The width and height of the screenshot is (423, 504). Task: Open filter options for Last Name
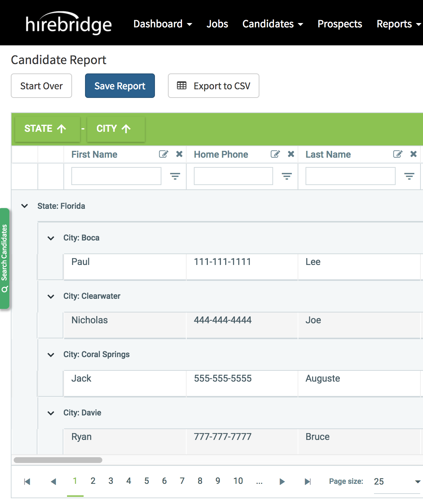(409, 176)
